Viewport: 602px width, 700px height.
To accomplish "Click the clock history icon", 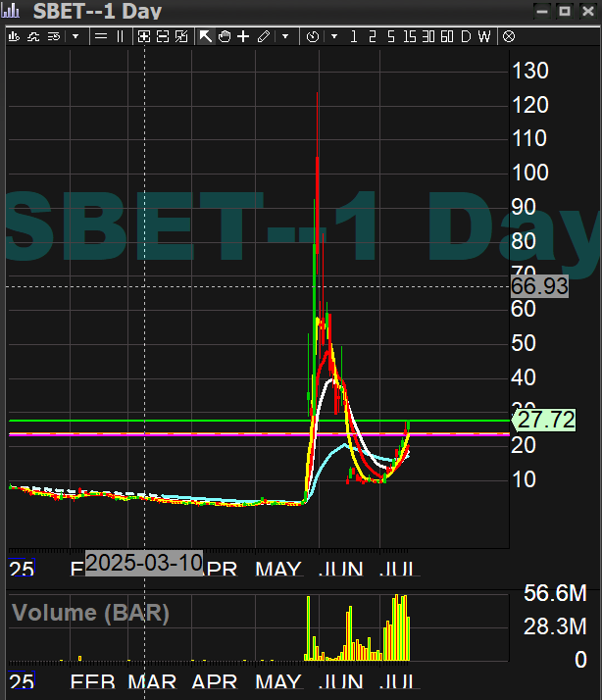I will (x=313, y=36).
